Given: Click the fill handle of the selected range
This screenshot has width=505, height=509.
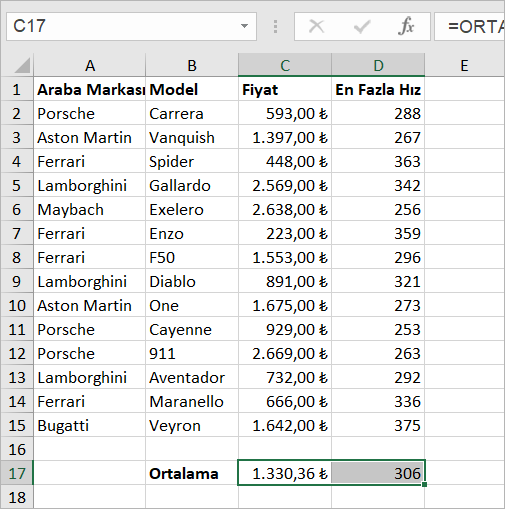Looking at the screenshot, I should tap(424, 484).
